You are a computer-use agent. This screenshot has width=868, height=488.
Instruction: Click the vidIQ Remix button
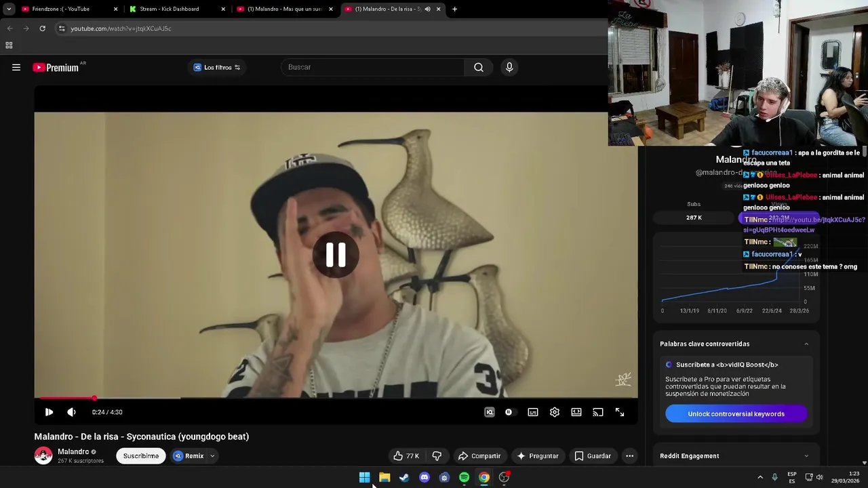[189, 456]
